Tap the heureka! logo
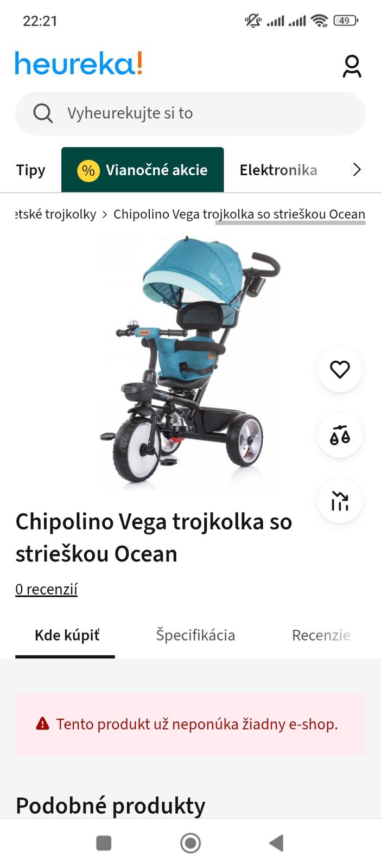Image resolution: width=381 pixels, height=868 pixels. 79,63
